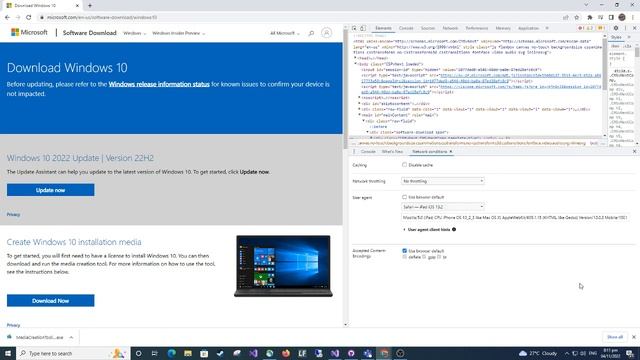Click the yellow issues count badge in DevTools
The image size is (640, 360).
pos(601,28)
